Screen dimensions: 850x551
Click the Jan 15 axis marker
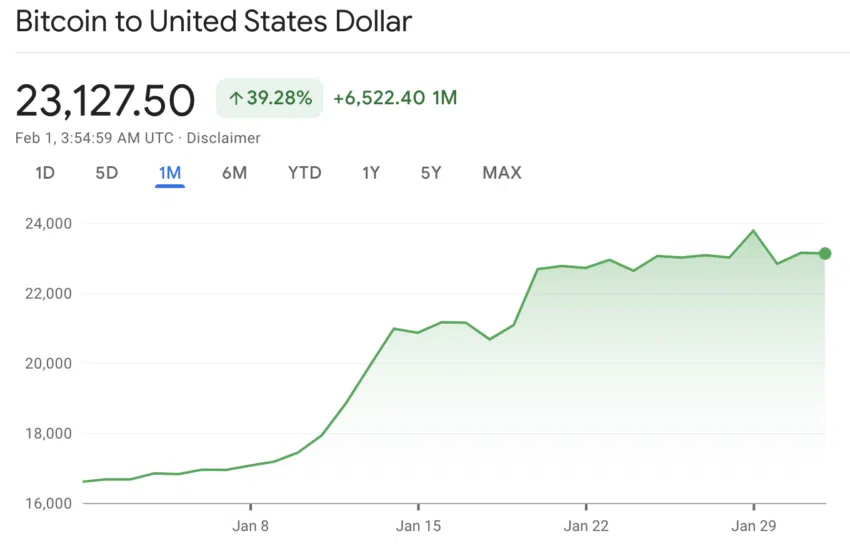pyautogui.click(x=419, y=525)
